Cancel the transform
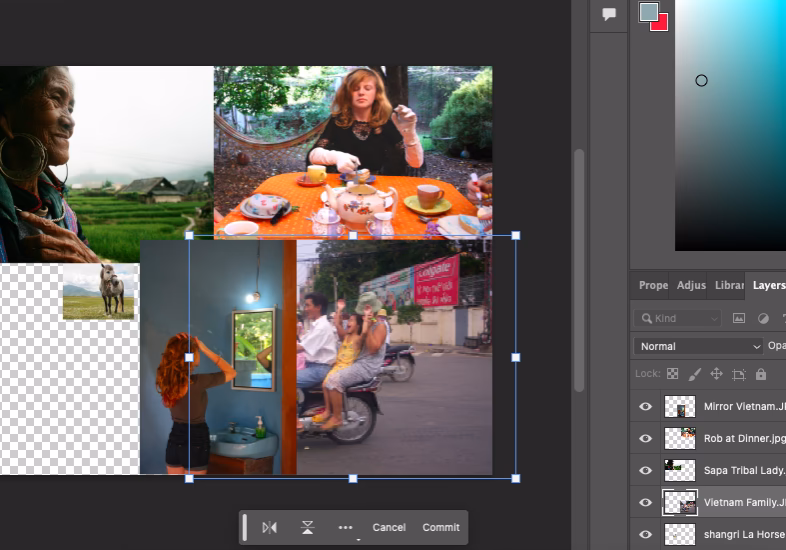 pyautogui.click(x=389, y=527)
